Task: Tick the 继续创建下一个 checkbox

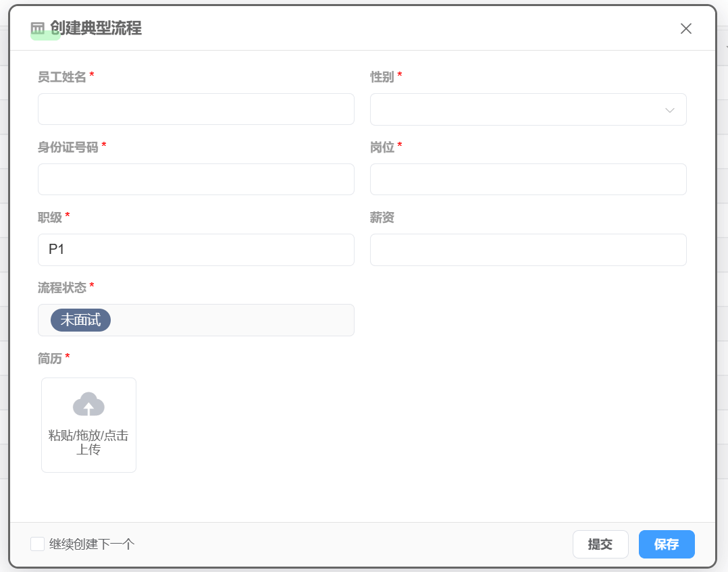Action: tap(38, 544)
